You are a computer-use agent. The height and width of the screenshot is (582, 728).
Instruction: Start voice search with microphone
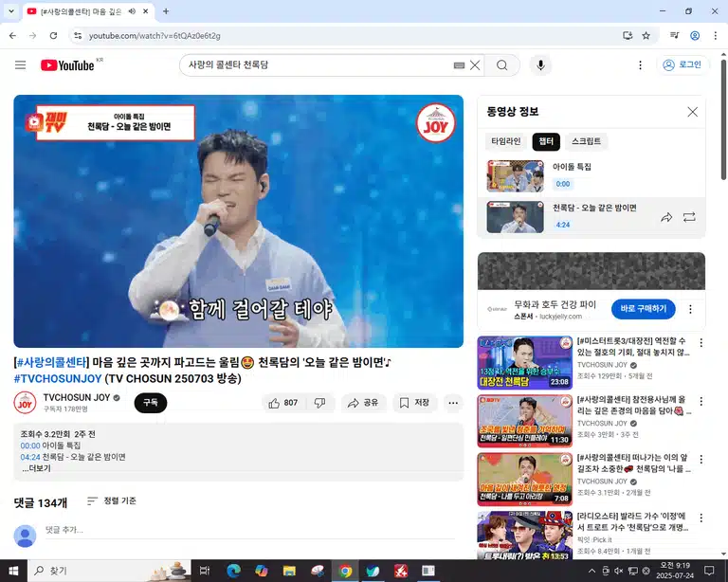540,65
